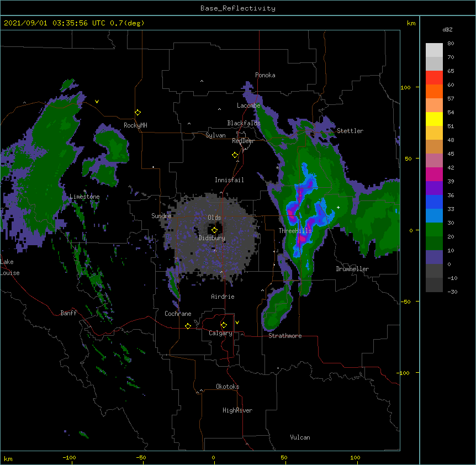The height and width of the screenshot is (465, 476).
Task: Click the magenta 42 dBZ legend swatch
Action: point(434,174)
